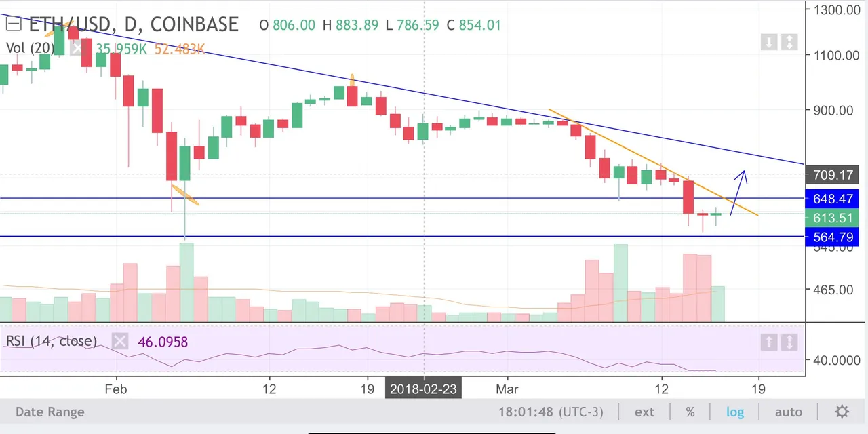
Task: Open the Date Range selector
Action: [50, 412]
